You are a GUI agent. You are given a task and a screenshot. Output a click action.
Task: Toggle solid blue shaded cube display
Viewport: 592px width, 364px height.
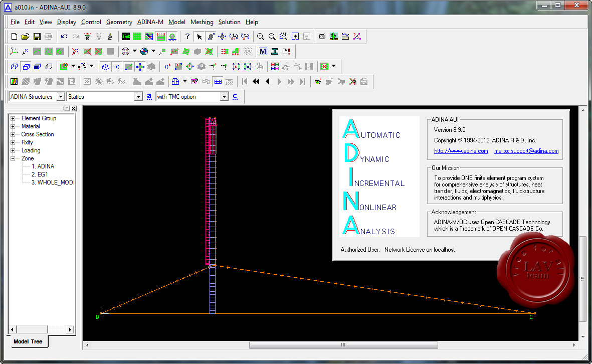click(x=37, y=67)
